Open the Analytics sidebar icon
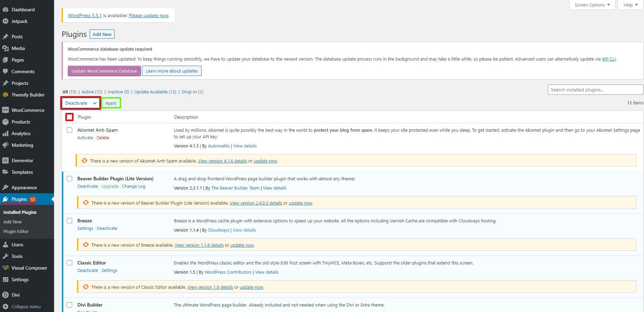Viewport: 644px width, 312px height. pos(6,133)
